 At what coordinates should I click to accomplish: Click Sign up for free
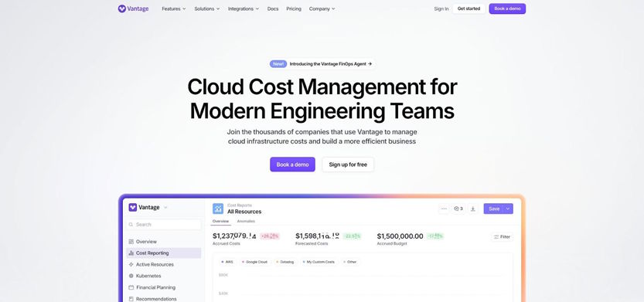pos(348,165)
